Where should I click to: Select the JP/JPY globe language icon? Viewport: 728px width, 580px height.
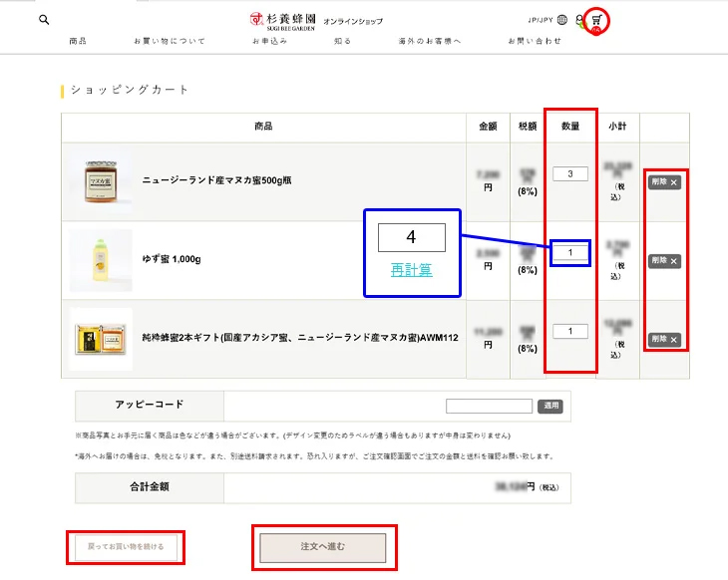561,20
